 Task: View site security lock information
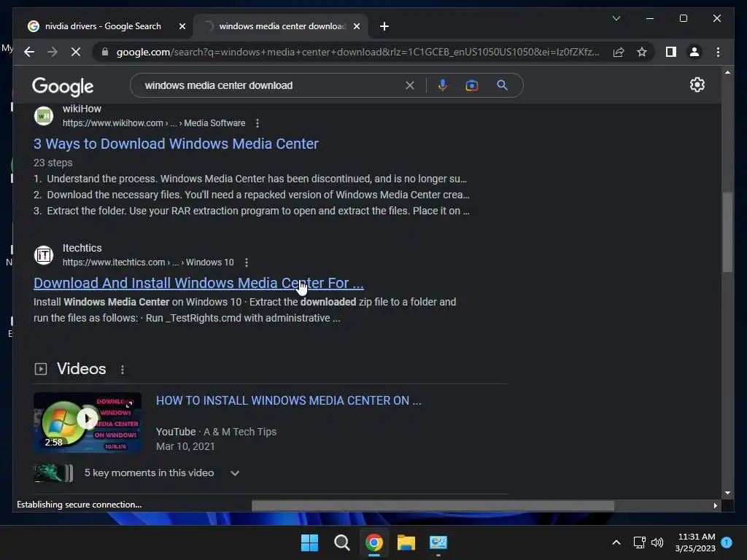tap(105, 52)
